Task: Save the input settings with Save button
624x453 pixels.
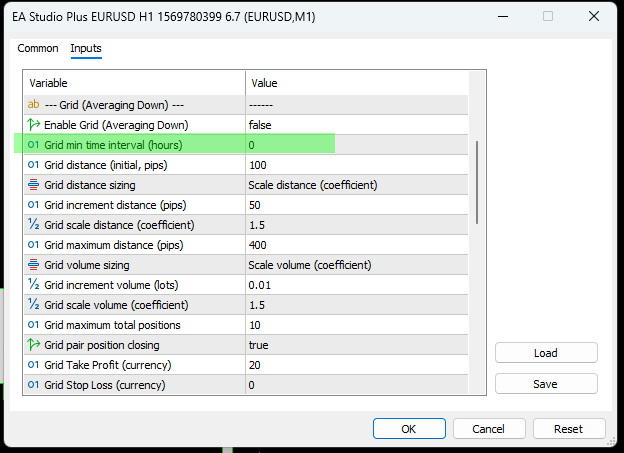Action: (x=546, y=384)
